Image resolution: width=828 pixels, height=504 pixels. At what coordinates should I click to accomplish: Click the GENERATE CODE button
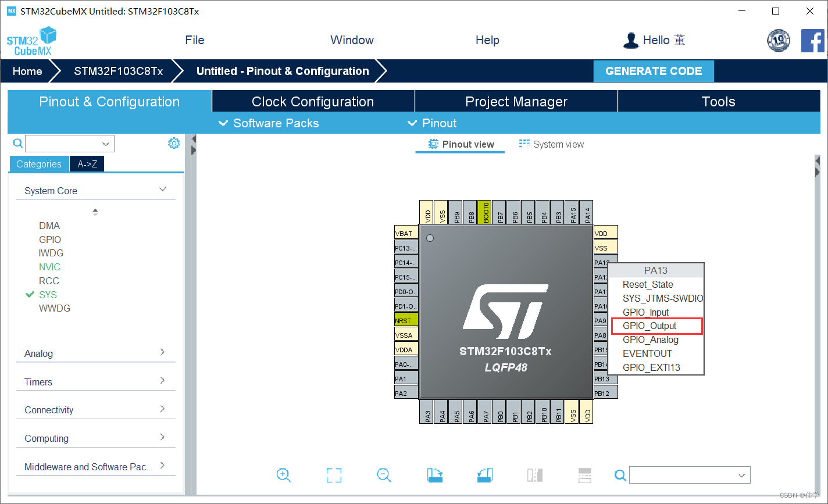[x=653, y=71]
